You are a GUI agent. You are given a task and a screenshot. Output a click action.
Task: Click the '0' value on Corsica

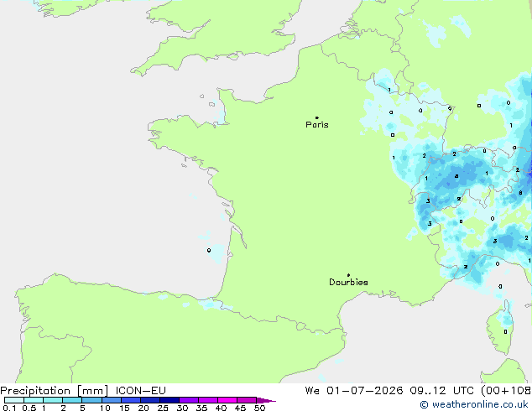tap(505, 331)
